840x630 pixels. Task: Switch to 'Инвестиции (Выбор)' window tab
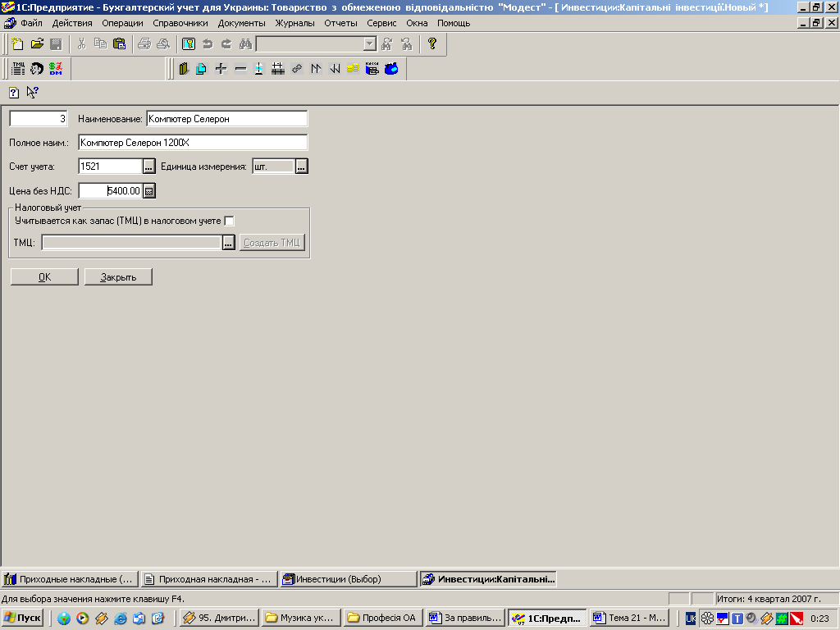[349, 579]
